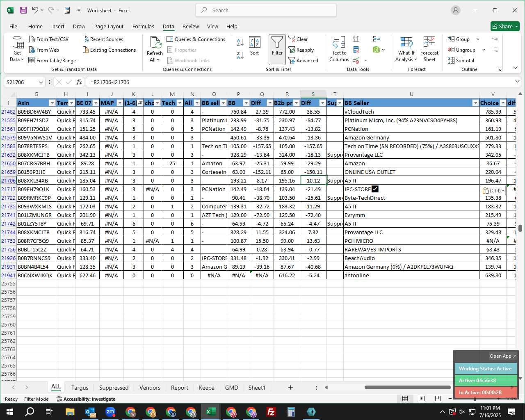Switch to Formulas ribbon tab
Image resolution: width=525 pixels, height=420 pixels.
click(x=143, y=26)
